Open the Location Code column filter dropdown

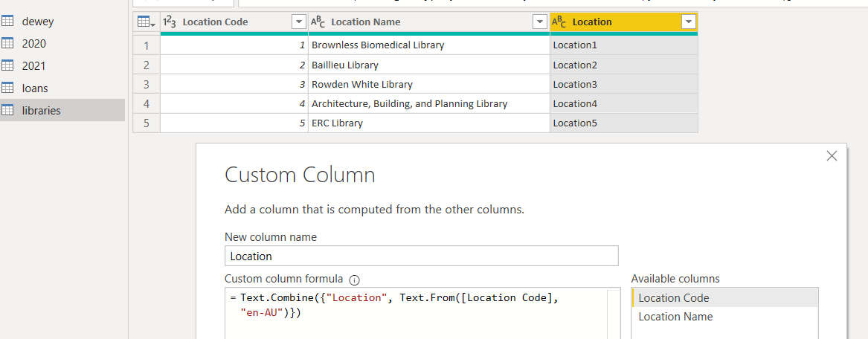[298, 22]
